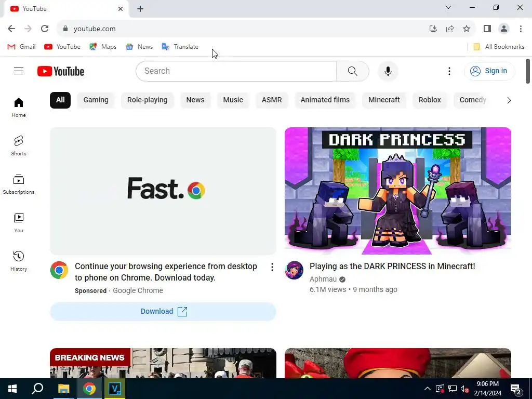Open the Windows Start menu
This screenshot has width=532, height=399.
click(x=12, y=389)
